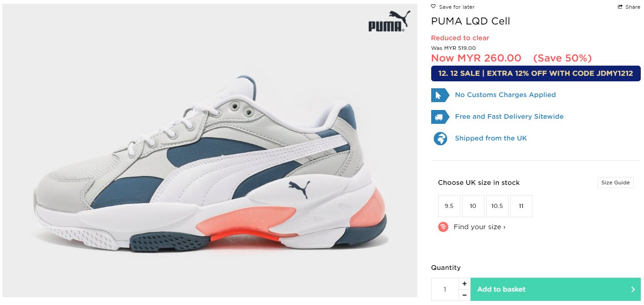Viewport: 644px width, 305px height.
Task: Click the heart Save for later icon
Action: tap(433, 6)
